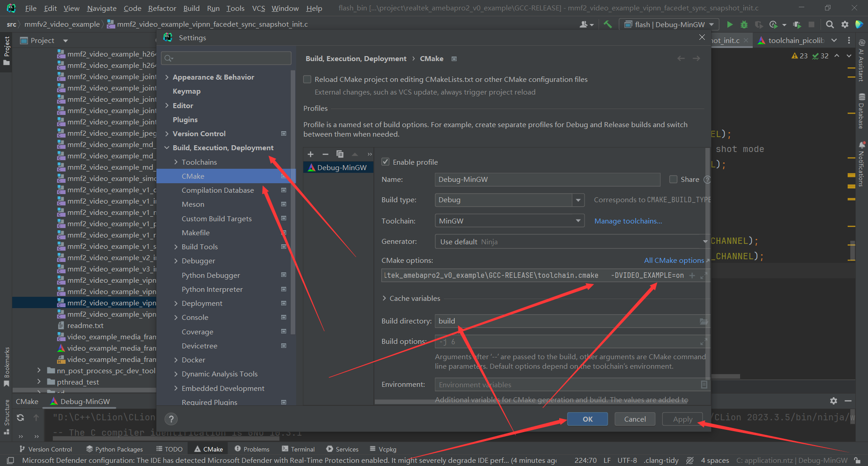Viewport: 868px width, 466px height.
Task: Switch to the Problems tool tab
Action: pyautogui.click(x=252, y=449)
